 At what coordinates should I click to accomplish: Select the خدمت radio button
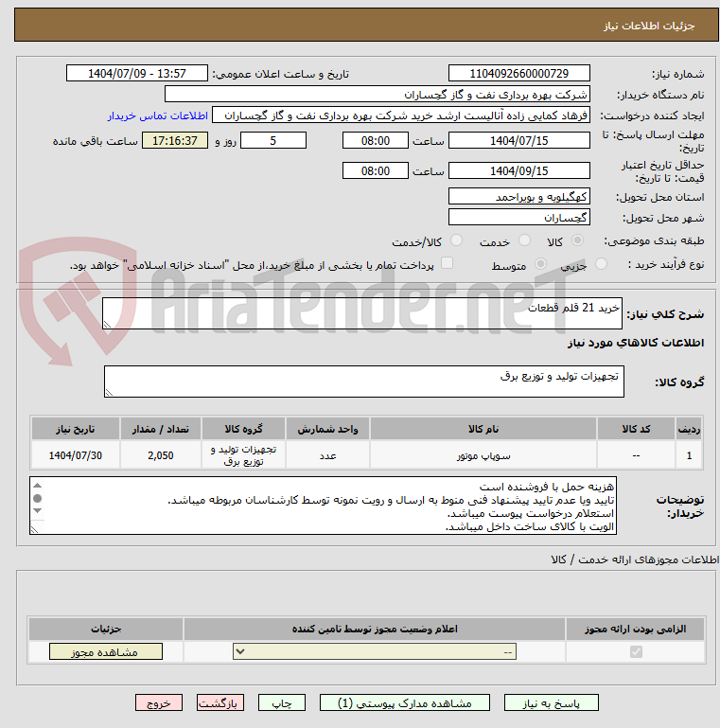click(x=524, y=240)
